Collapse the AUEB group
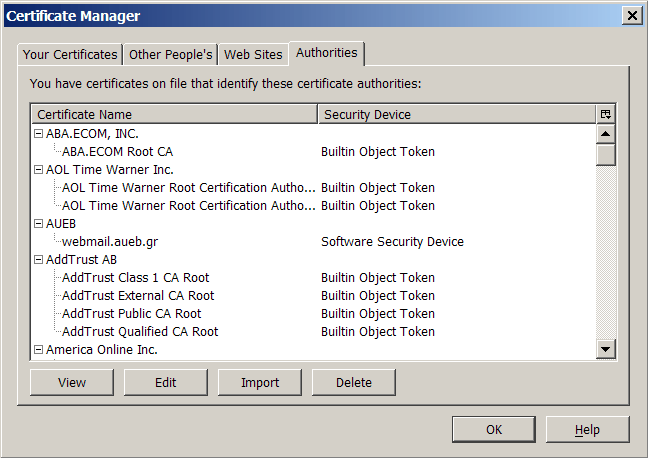Viewport: 648px width, 458px height. 38,224
